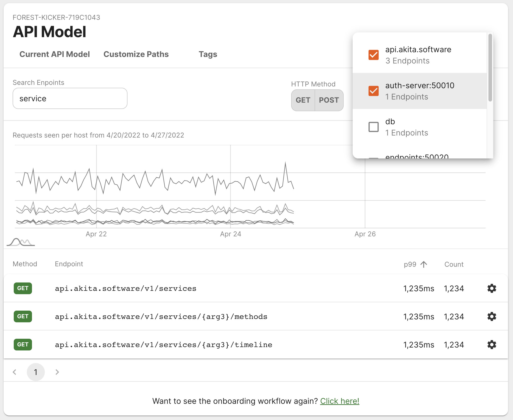Click the 'Click here!' onboarding link

[x=339, y=401]
